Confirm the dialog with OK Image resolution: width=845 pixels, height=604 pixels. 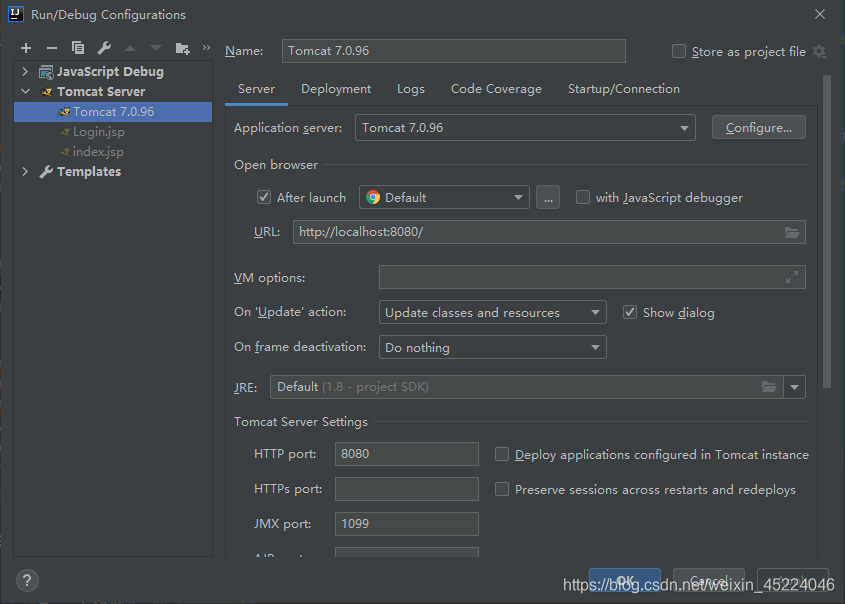625,580
